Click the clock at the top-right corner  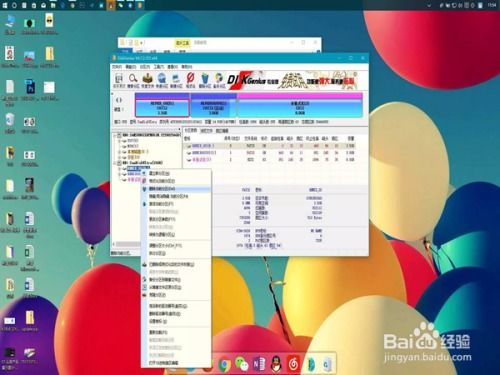[x=492, y=5]
